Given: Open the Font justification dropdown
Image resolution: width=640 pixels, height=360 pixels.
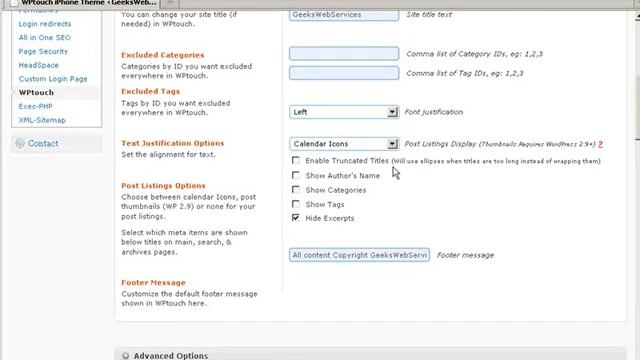Looking at the screenshot, I should coord(344,112).
